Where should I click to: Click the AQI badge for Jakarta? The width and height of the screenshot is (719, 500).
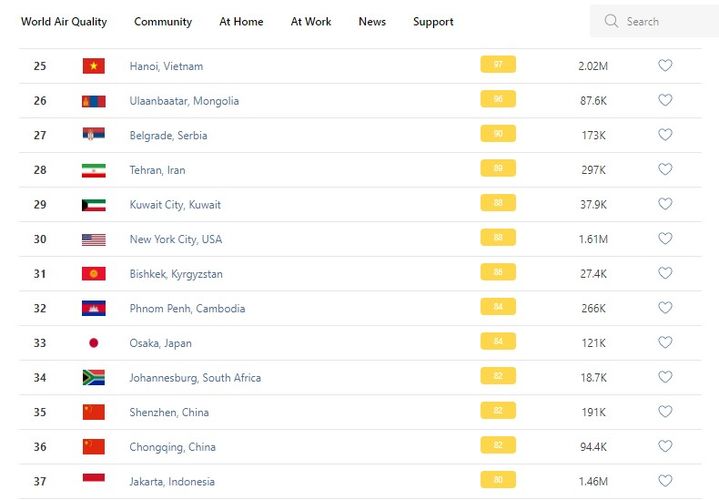coord(498,481)
